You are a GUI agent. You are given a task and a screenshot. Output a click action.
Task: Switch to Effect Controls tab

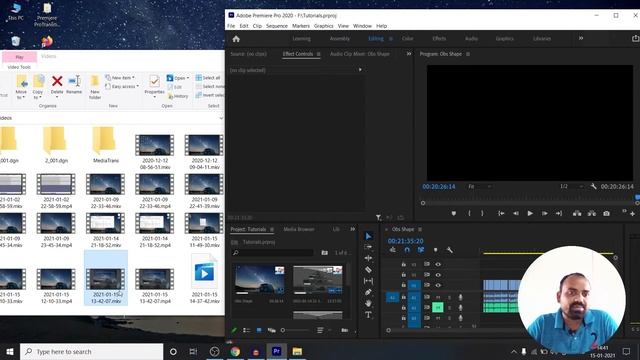point(298,54)
